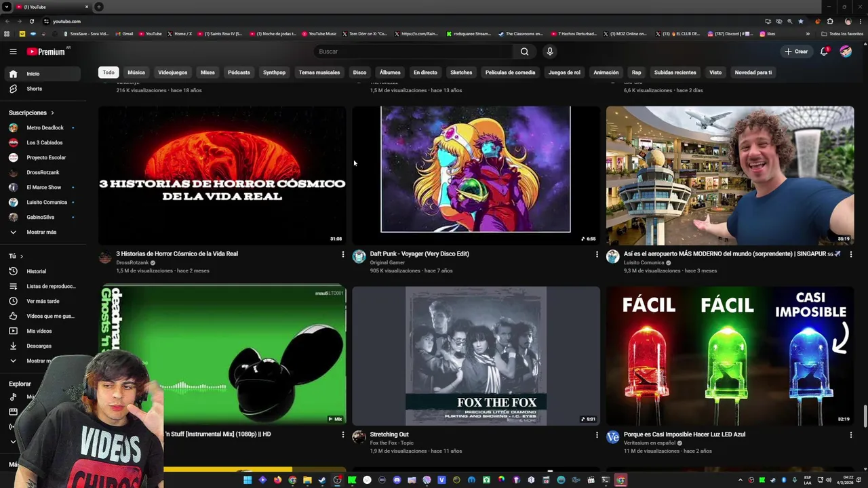The height and width of the screenshot is (488, 868).
Task: Open the Proyecto Escolar channel
Action: pos(43,157)
